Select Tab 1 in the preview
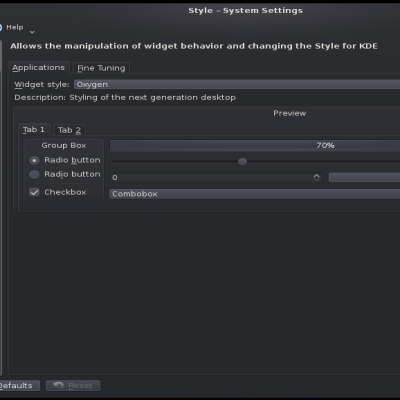 pos(34,130)
